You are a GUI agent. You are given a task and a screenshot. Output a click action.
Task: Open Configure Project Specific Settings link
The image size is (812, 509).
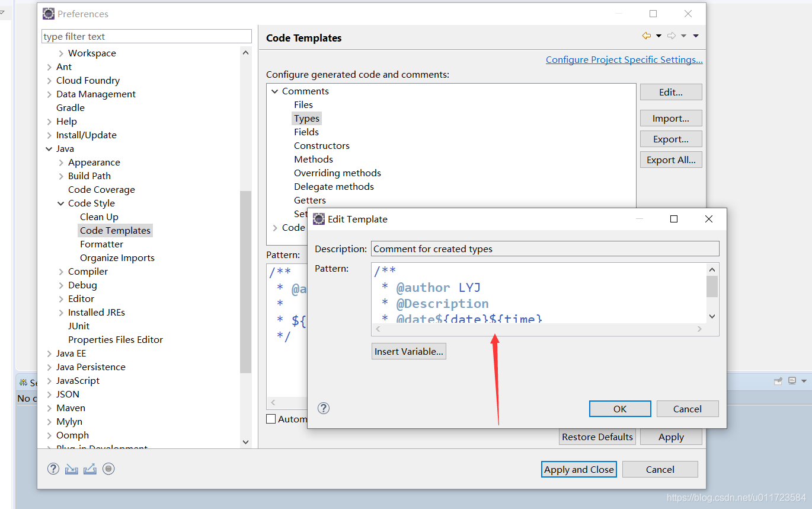click(x=624, y=60)
